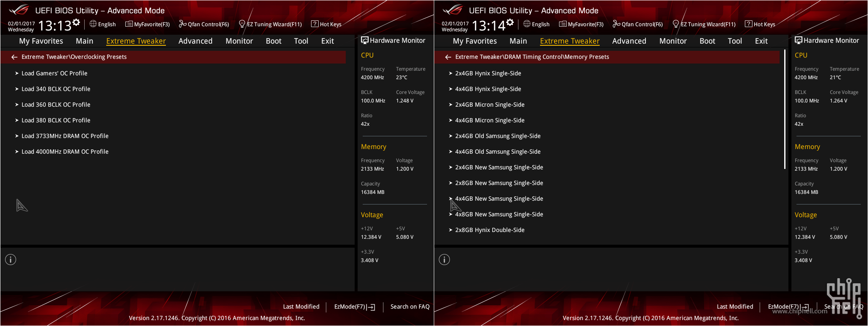The height and width of the screenshot is (326, 868).
Task: Switch to Main tab in the left window
Action: [85, 41]
